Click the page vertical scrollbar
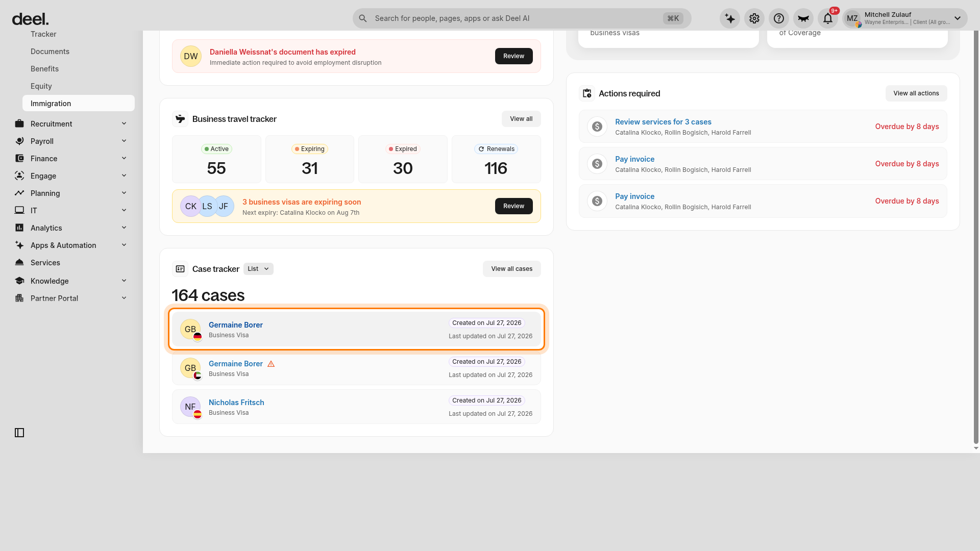 tap(976, 237)
